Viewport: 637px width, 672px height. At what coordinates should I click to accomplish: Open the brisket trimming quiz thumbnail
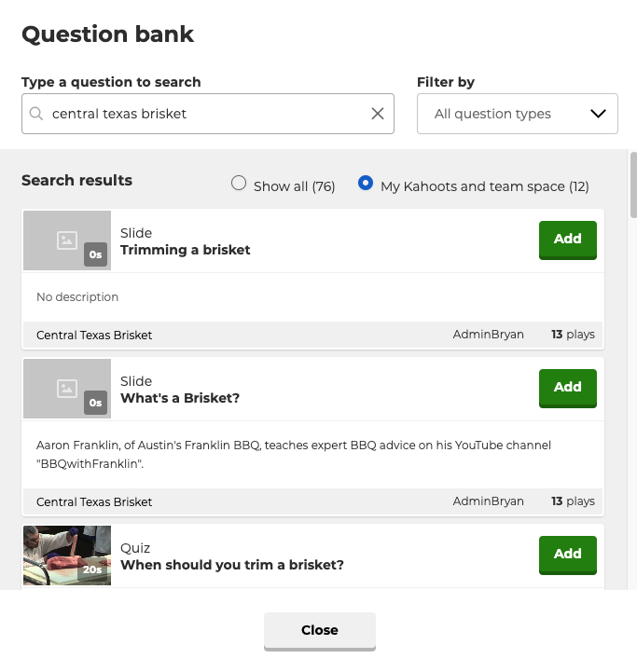pos(67,555)
